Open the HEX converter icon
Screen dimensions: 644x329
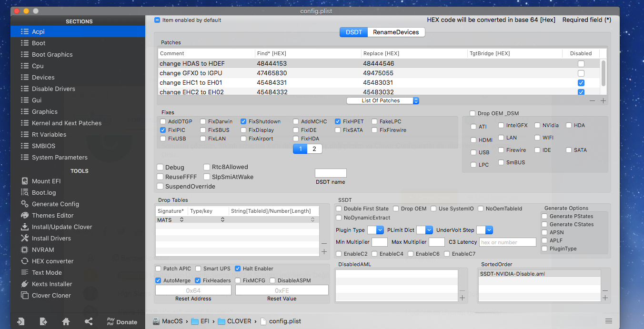25,261
